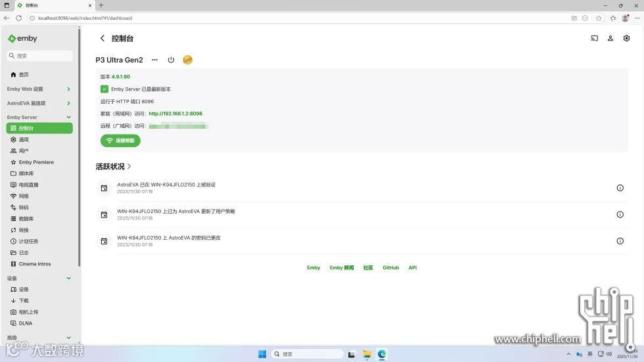Open the user profile icon in header

pos(610,38)
